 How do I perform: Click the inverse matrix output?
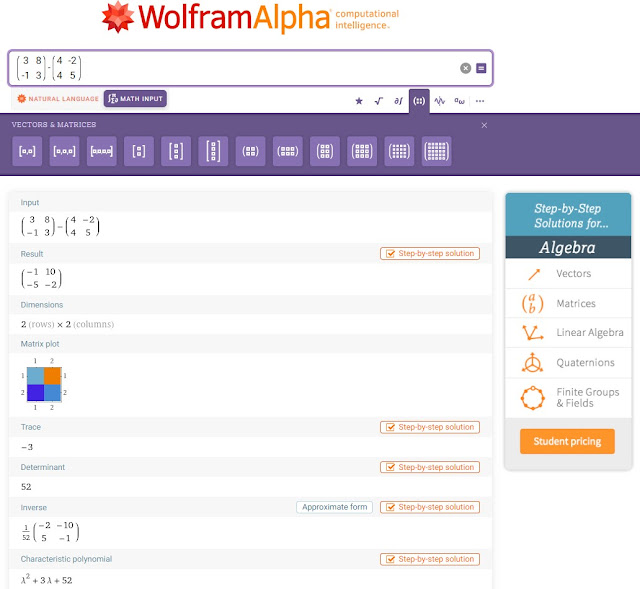(50, 532)
